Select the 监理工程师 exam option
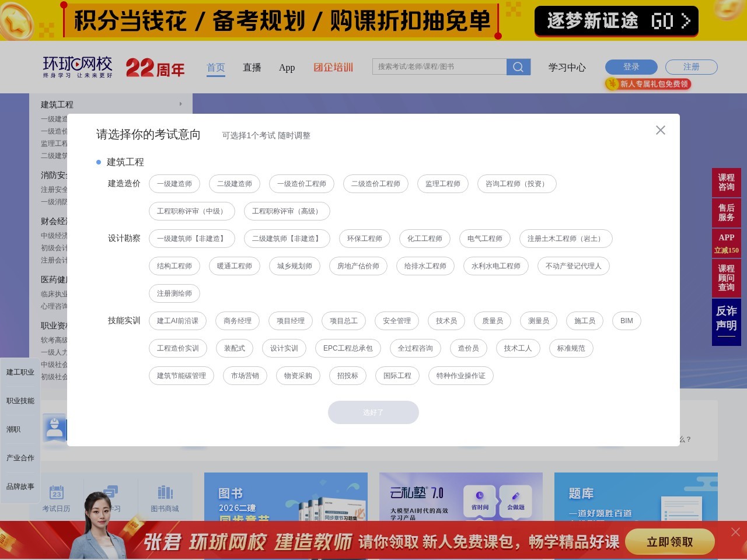Screen dimensions: 747x560 click(x=443, y=184)
